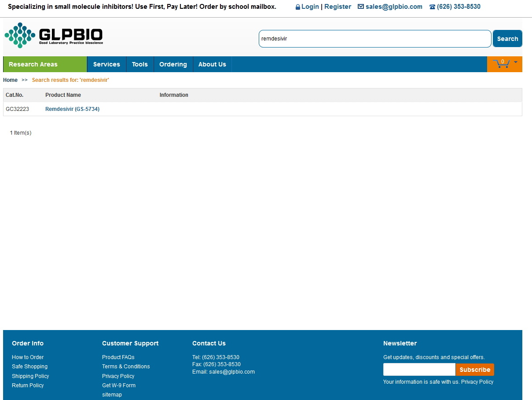Screen dimensions: 532x400
Task: Go to Home breadcrumb
Action: point(10,80)
